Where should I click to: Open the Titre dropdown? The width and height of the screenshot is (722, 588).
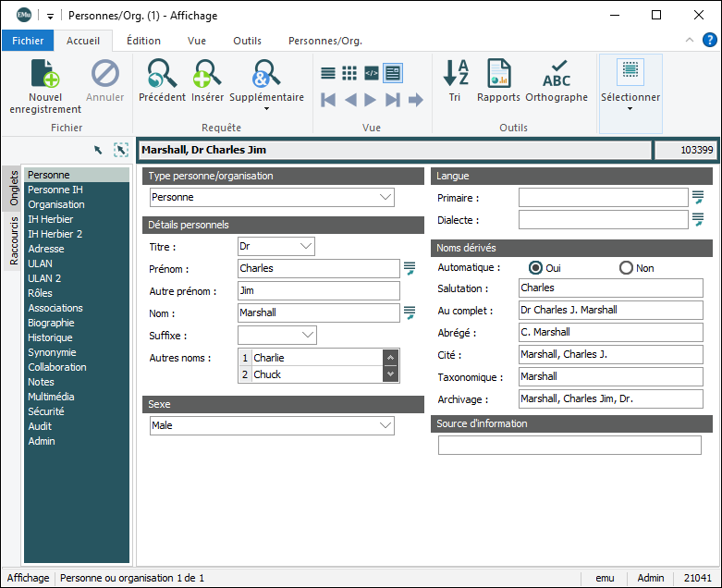tap(306, 247)
